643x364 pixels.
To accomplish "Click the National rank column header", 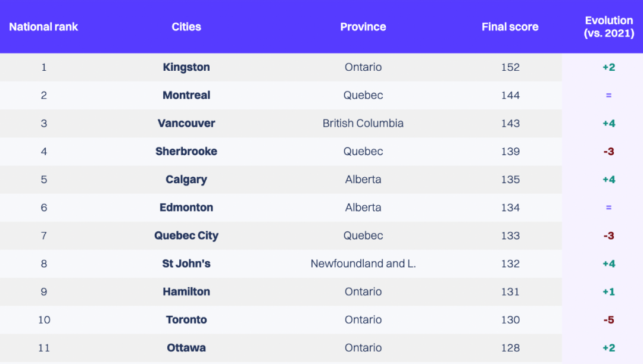I will [43, 27].
